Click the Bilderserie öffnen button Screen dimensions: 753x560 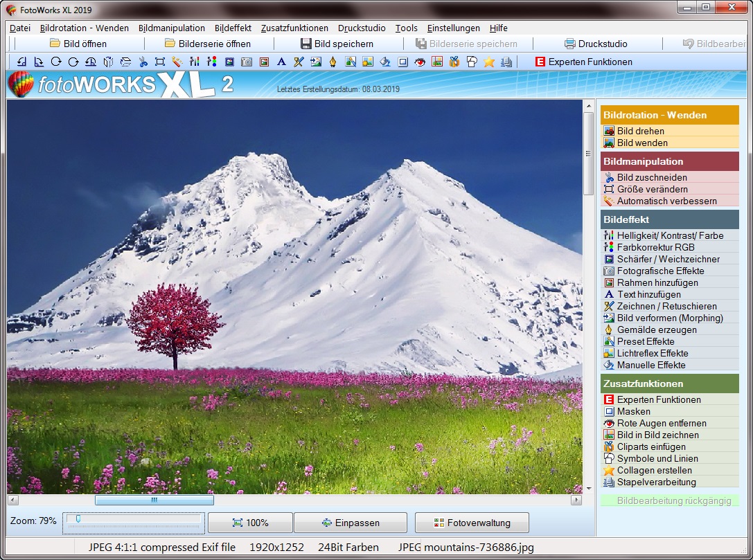click(x=208, y=44)
